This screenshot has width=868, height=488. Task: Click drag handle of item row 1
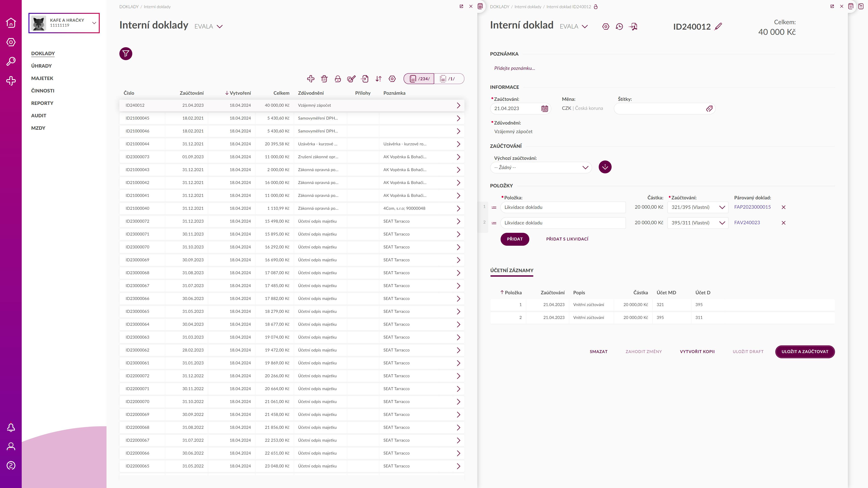coord(494,207)
